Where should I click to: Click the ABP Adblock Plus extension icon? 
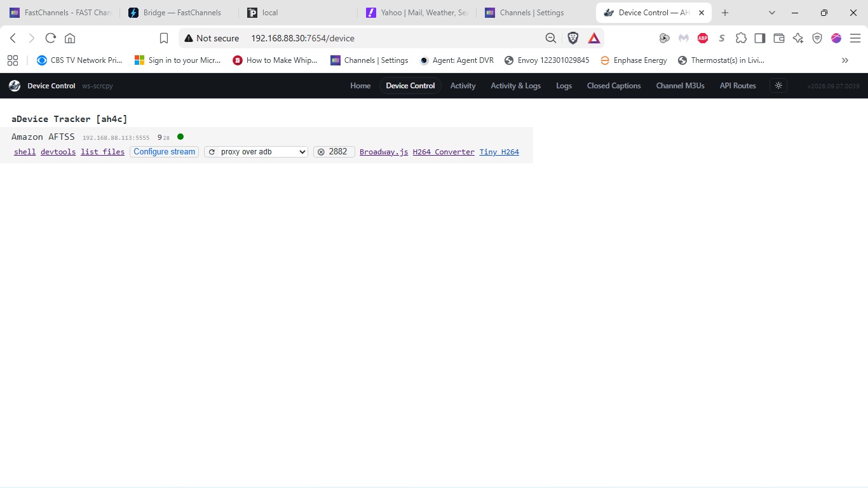(703, 38)
